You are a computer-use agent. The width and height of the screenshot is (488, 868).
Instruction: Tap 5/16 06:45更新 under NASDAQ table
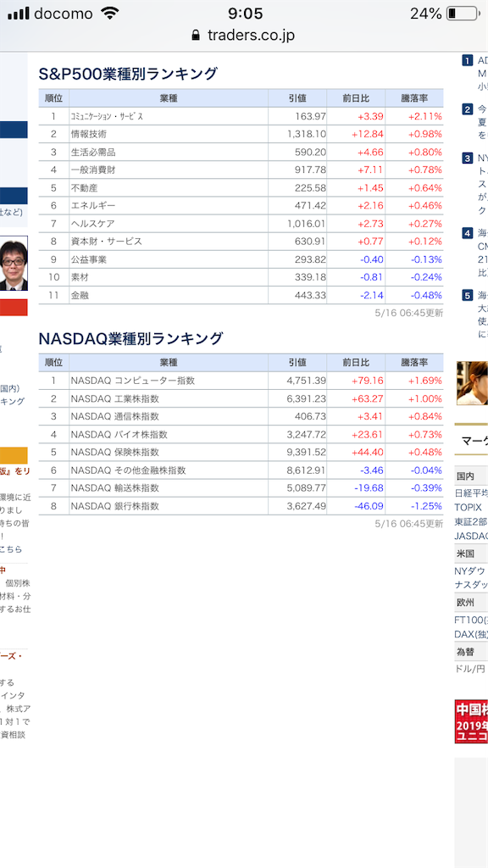pos(409,523)
